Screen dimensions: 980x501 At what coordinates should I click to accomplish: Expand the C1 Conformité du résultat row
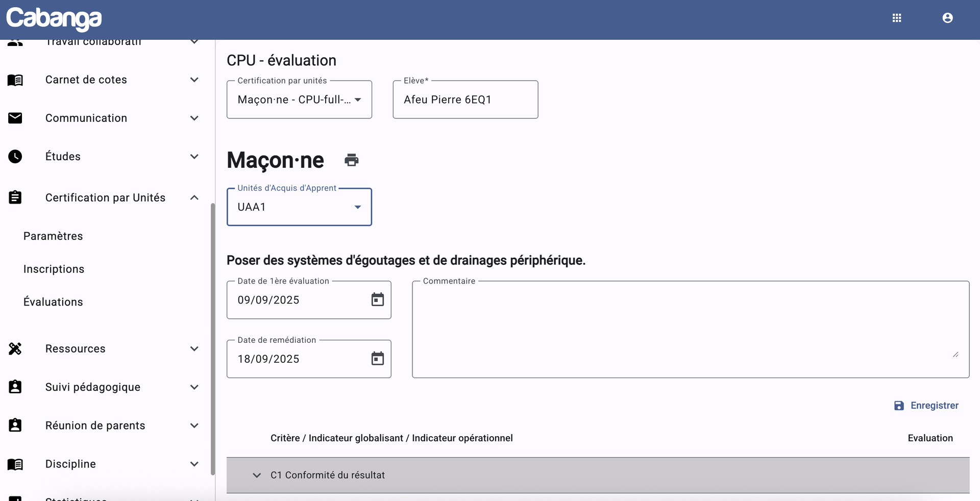(x=257, y=475)
